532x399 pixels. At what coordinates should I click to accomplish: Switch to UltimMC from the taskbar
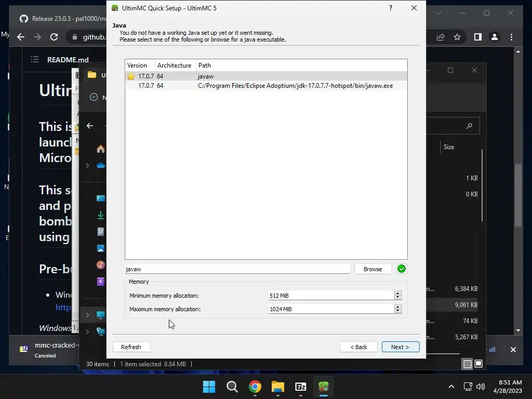click(324, 387)
